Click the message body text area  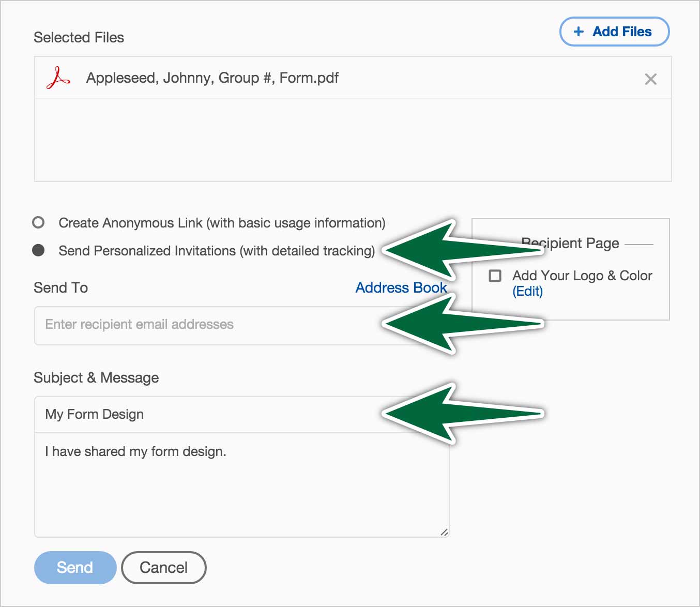point(241,485)
